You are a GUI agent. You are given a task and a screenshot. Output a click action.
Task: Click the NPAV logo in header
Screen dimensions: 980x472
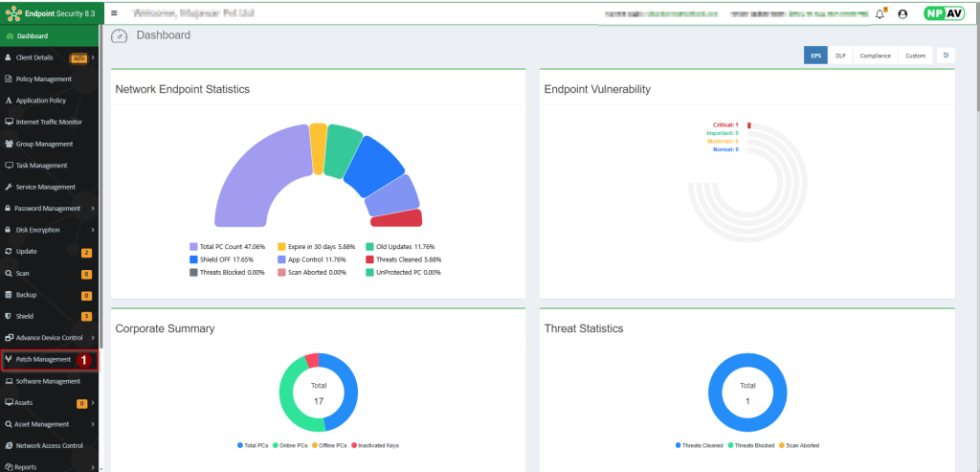click(x=944, y=13)
